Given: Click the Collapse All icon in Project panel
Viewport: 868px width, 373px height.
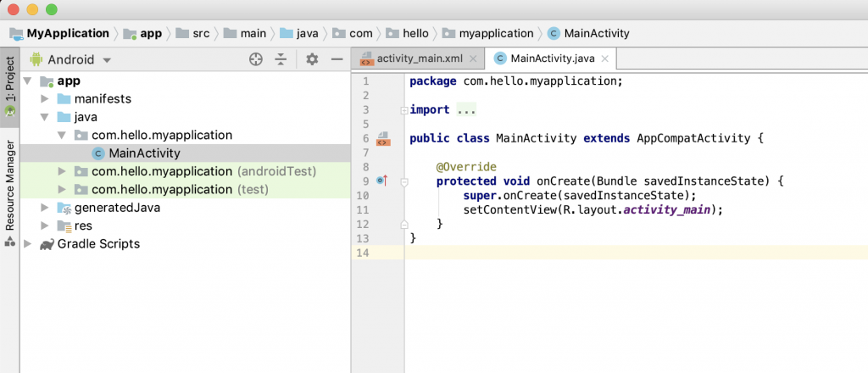Looking at the screenshot, I should [x=281, y=59].
